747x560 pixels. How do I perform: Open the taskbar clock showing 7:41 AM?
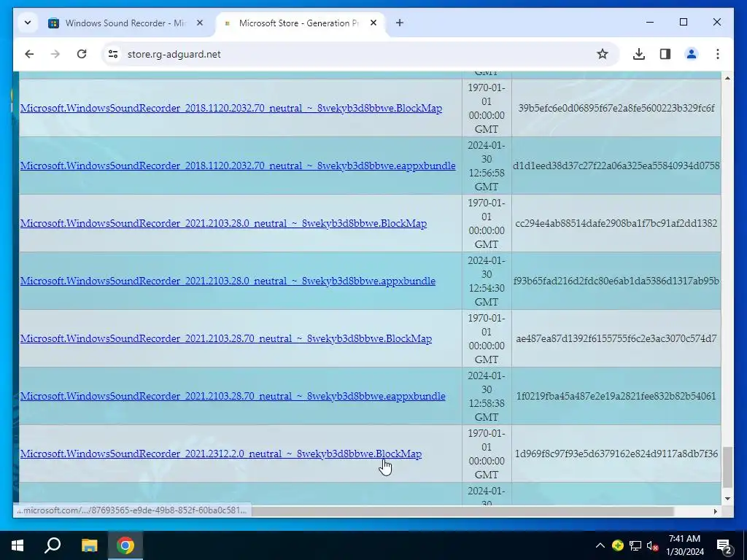click(x=684, y=545)
